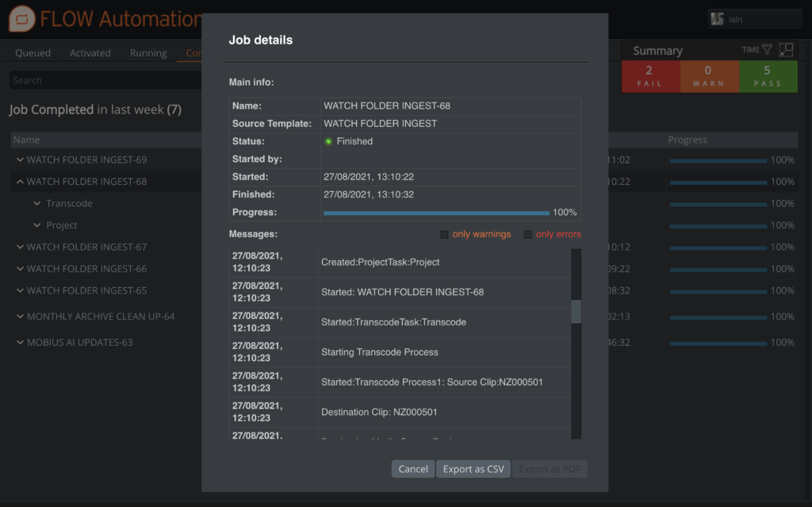Image resolution: width=812 pixels, height=507 pixels.
Task: Click INGEST-69 progress bar in list
Action: [718, 161]
